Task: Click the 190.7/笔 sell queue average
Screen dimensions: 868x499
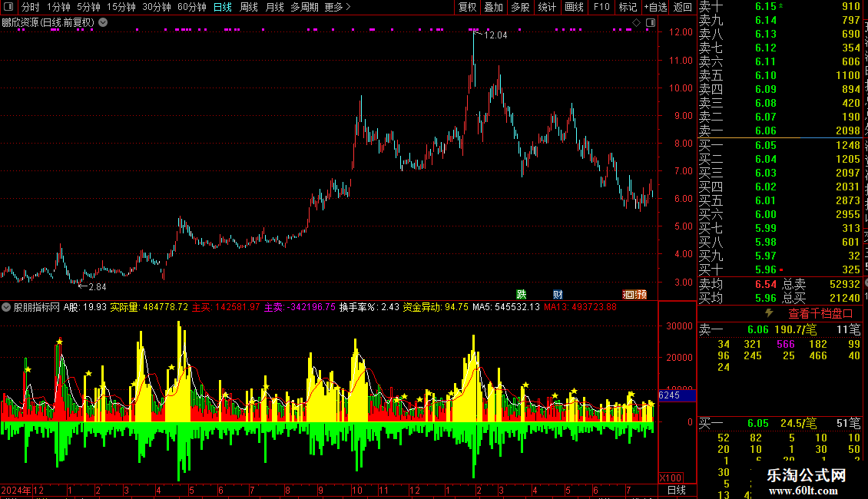Action: 796,329
